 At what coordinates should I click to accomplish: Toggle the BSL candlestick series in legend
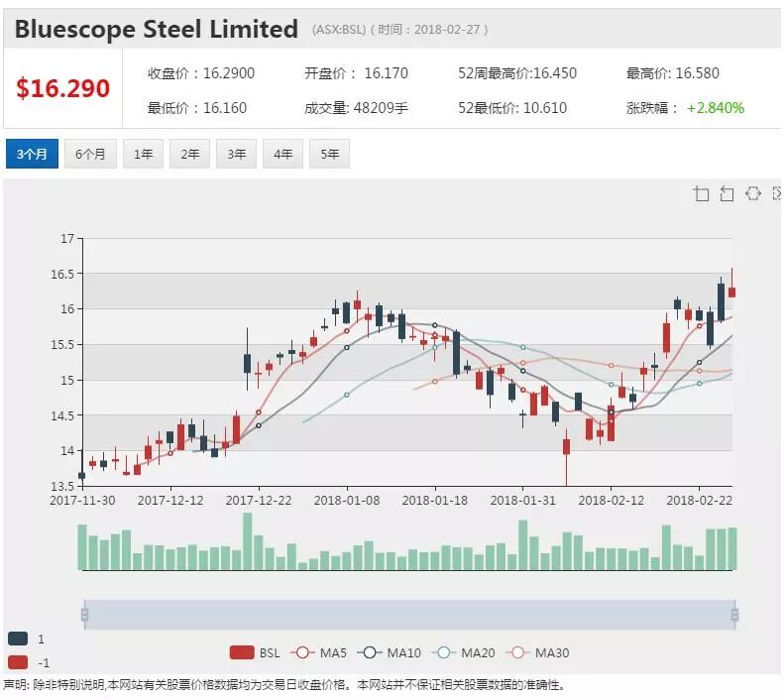pos(255,652)
